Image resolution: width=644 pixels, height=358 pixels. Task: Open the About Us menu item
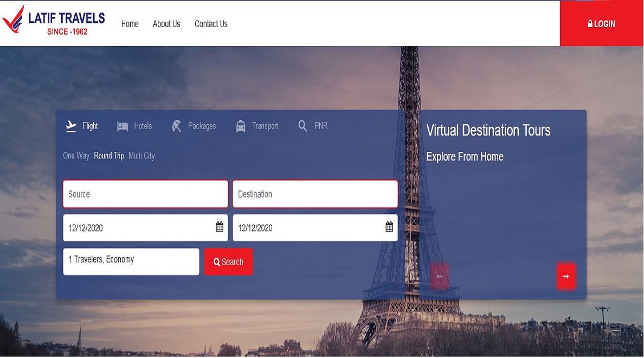(x=166, y=24)
